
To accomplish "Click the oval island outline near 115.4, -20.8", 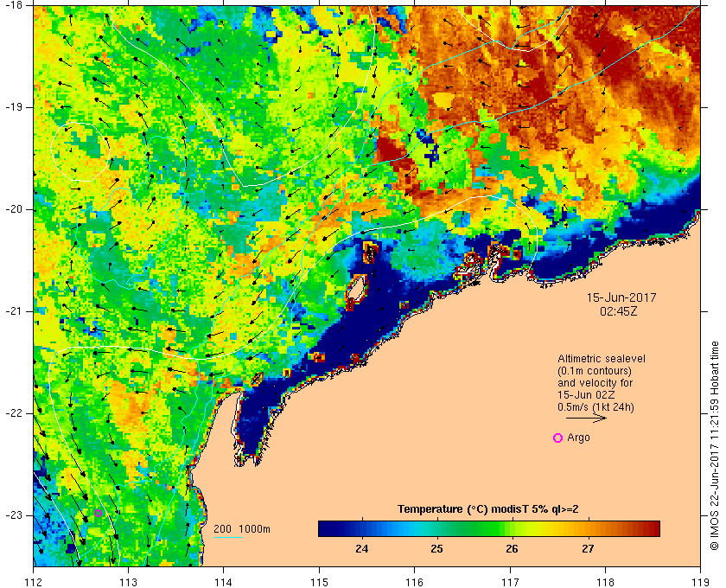I will pyautogui.click(x=356, y=290).
